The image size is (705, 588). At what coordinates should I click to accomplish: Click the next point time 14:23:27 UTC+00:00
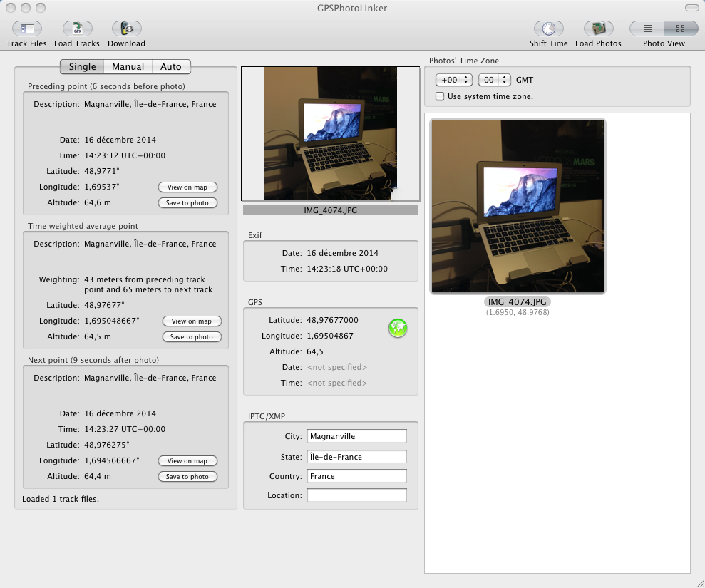pyautogui.click(x=125, y=429)
